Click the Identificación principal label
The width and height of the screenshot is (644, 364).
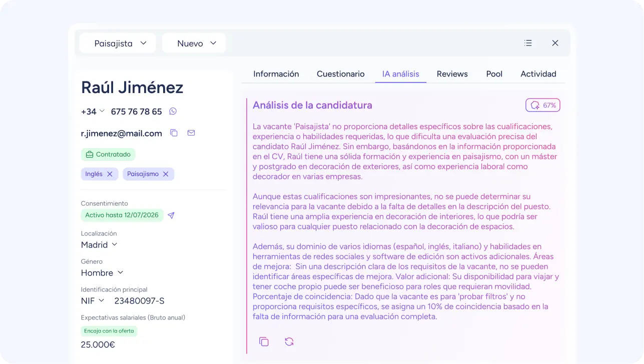click(114, 289)
